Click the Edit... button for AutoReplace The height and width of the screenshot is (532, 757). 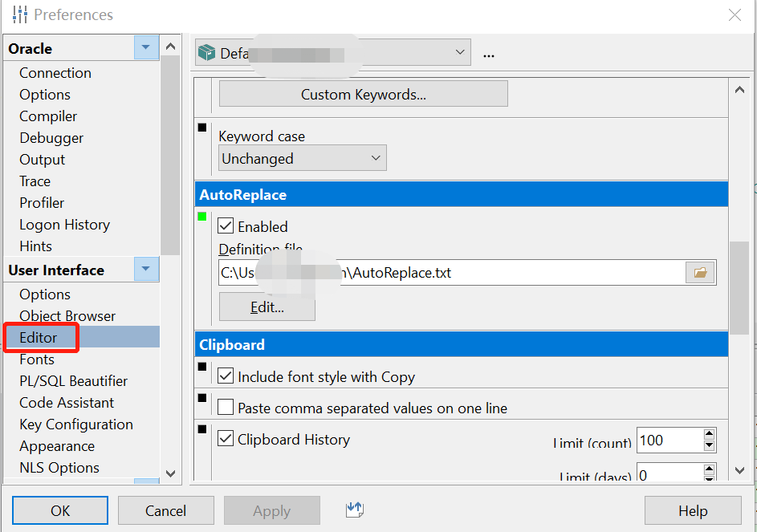[x=267, y=307]
